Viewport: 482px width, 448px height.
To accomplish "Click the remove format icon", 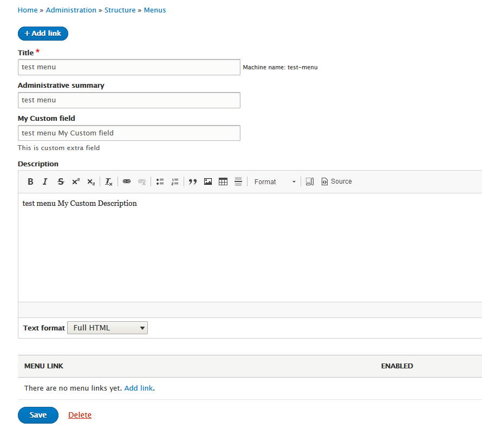I will [109, 182].
